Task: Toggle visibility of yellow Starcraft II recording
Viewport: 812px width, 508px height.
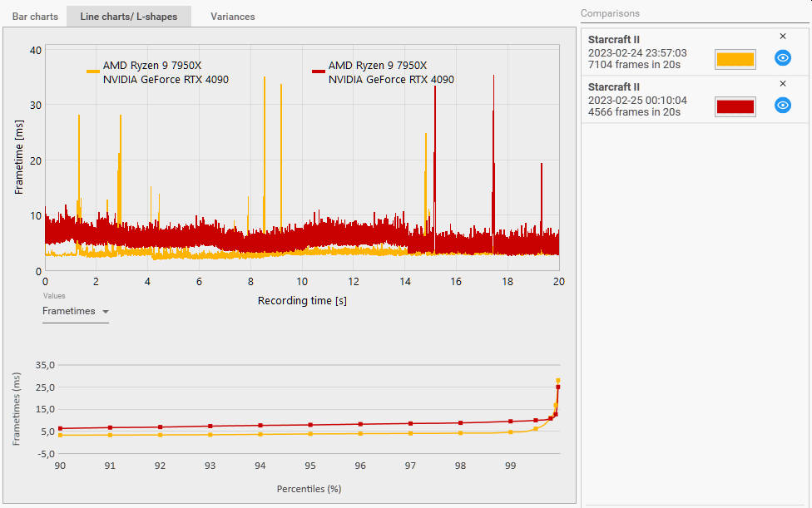Action: 783,58
